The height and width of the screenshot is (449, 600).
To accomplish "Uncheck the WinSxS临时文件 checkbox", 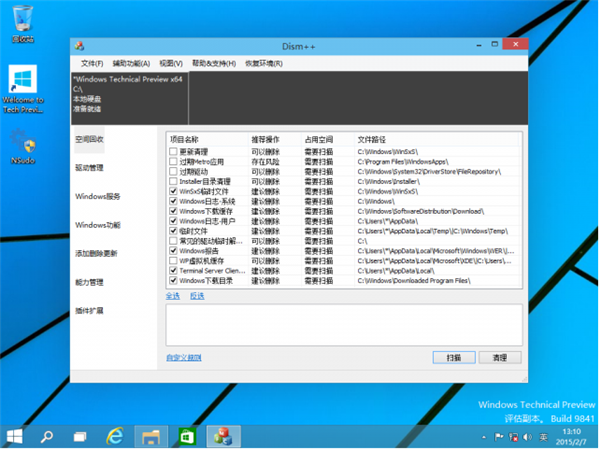I will coord(173,191).
